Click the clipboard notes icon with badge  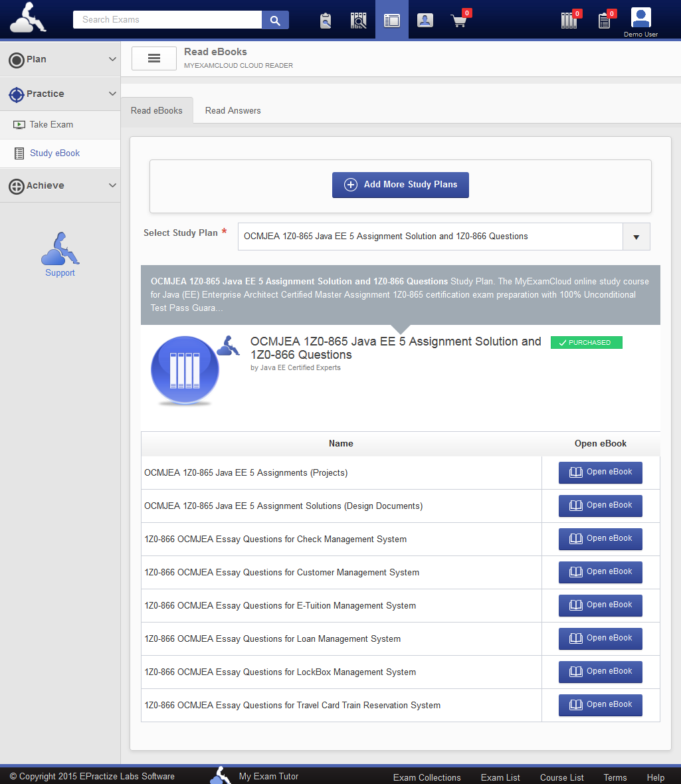(604, 21)
